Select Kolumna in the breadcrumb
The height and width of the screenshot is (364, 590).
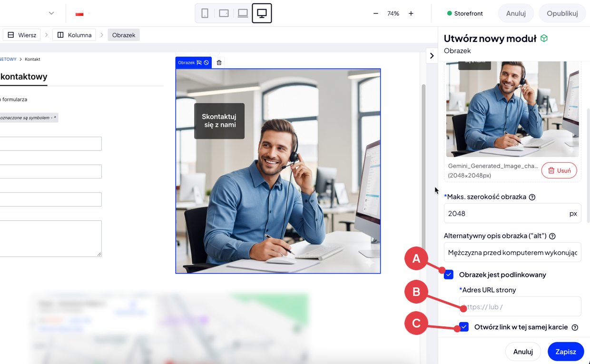click(x=74, y=35)
